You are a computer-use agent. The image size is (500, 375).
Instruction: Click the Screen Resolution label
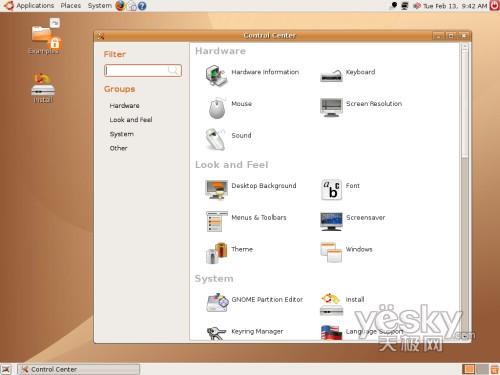pyautogui.click(x=374, y=104)
